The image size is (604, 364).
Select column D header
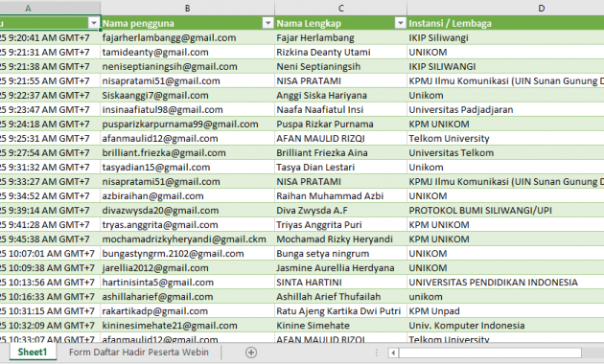click(505, 8)
